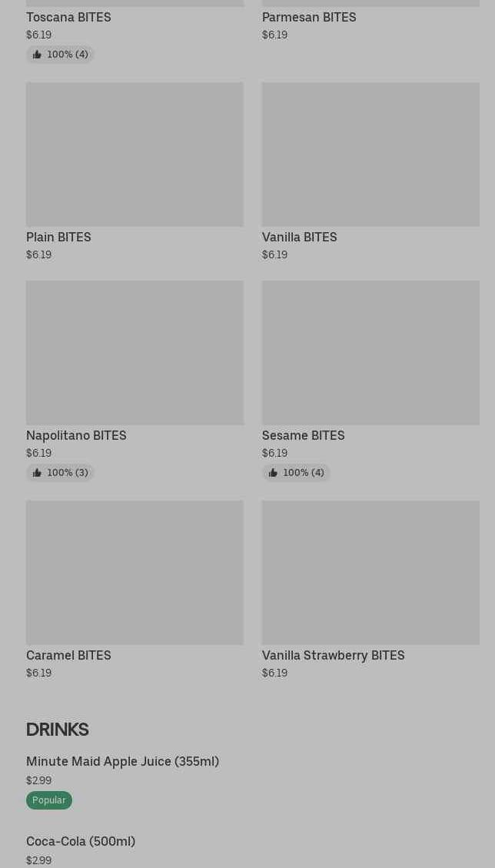The width and height of the screenshot is (495, 868).
Task: Click the DRINKS section heading
Action: tap(57, 730)
